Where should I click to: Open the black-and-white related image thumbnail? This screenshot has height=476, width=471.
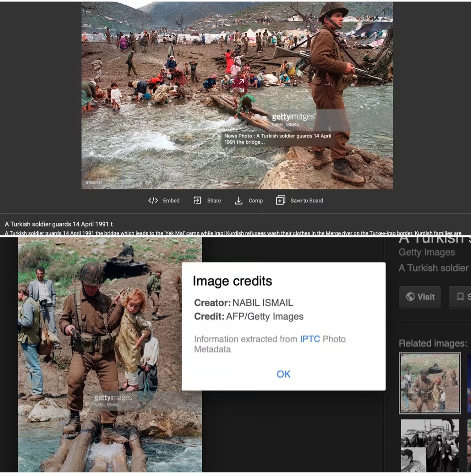(x=430, y=445)
